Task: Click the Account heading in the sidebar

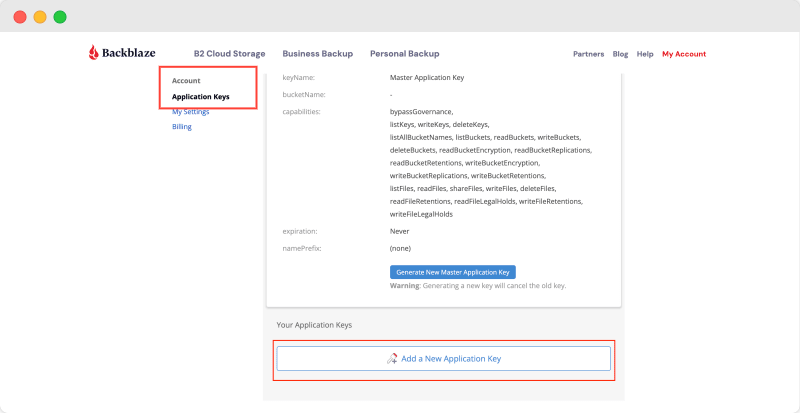Action: pos(186,80)
